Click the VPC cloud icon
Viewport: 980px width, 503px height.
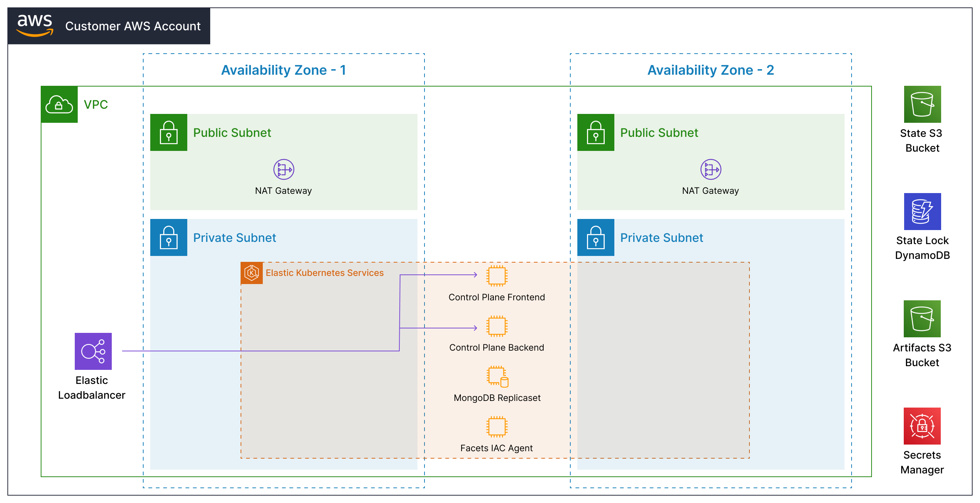59,105
